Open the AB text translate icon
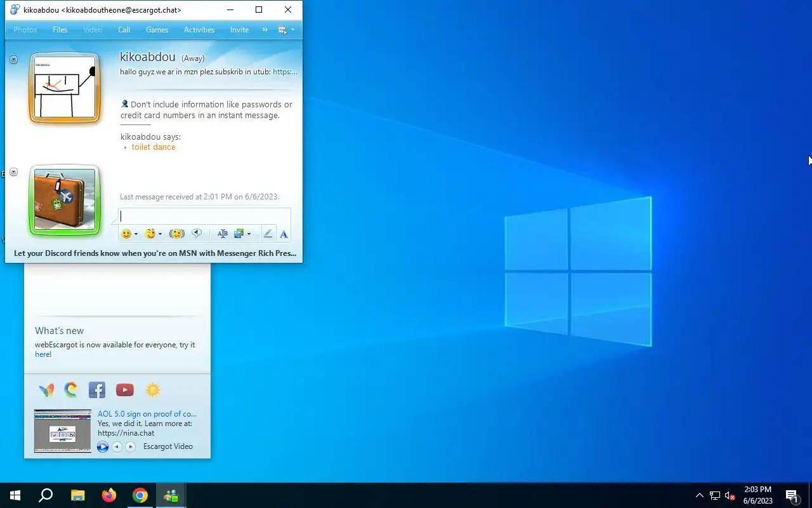This screenshot has height=508, width=812. pyautogui.click(x=222, y=234)
